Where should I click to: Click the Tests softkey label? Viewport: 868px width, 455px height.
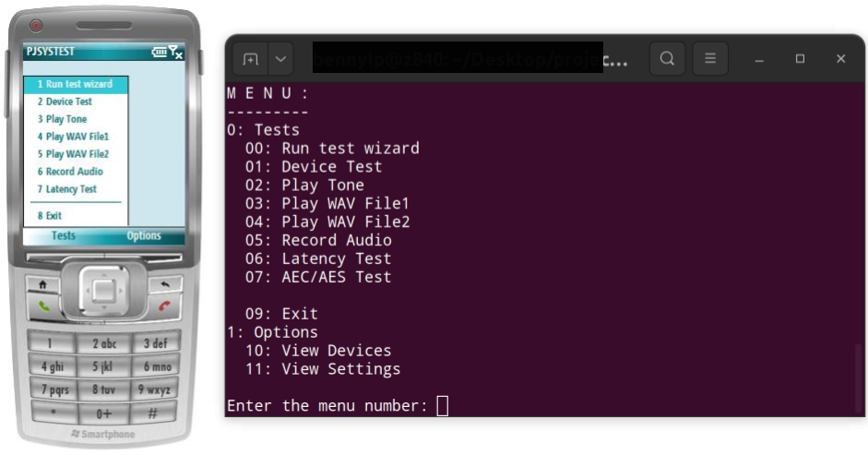point(64,235)
